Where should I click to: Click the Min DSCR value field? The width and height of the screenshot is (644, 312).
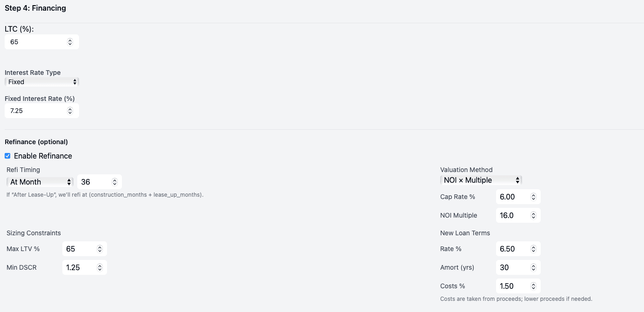point(79,267)
